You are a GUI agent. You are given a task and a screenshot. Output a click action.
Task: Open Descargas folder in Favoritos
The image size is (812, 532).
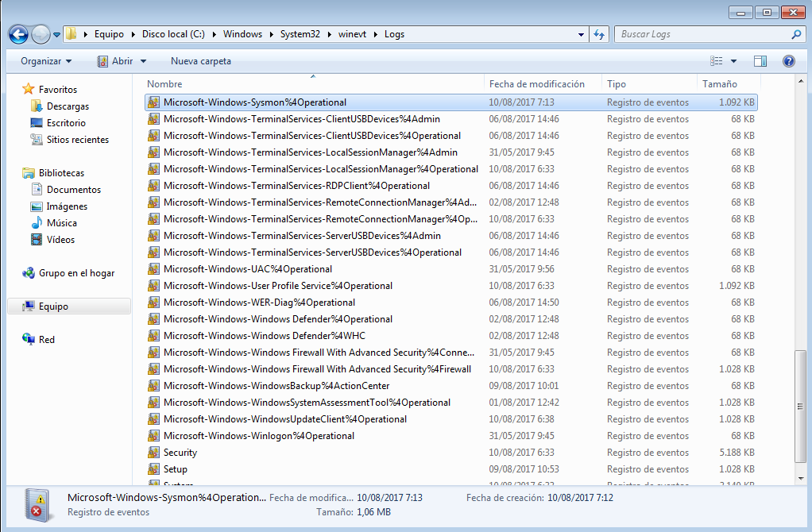tap(67, 106)
